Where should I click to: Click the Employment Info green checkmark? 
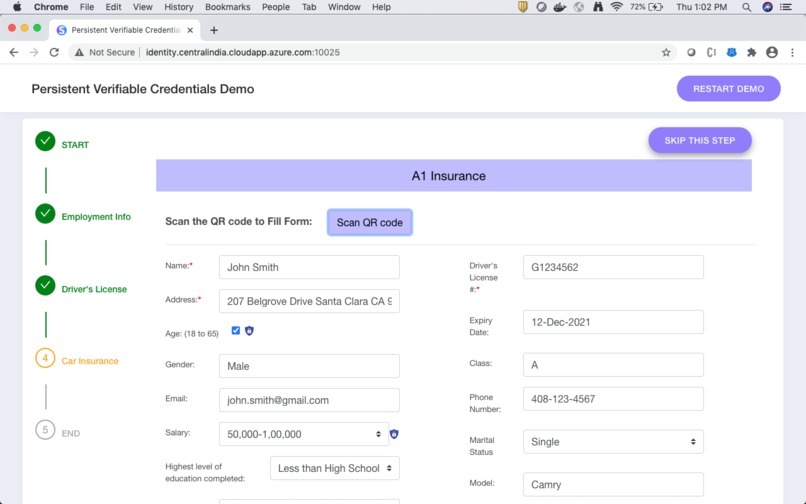tap(45, 213)
